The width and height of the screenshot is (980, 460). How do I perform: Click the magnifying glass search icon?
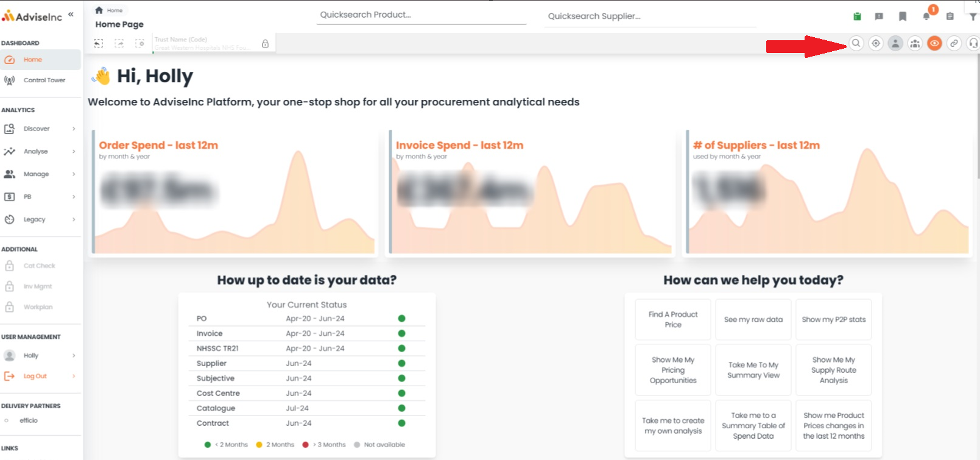(x=856, y=43)
